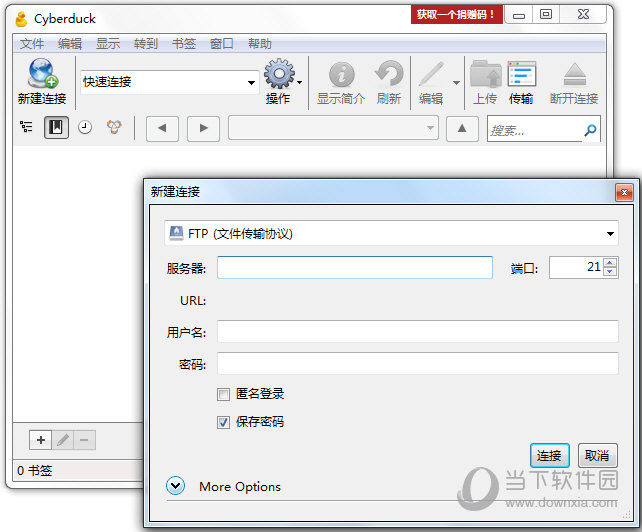Image resolution: width=642 pixels, height=532 pixels.
Task: Focus the 密码 input field
Action: tap(418, 364)
